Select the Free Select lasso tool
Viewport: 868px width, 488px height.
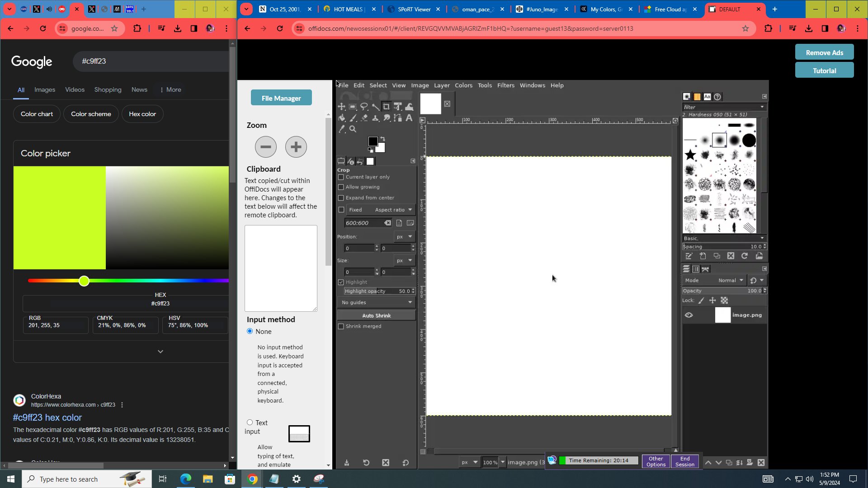pos(364,107)
